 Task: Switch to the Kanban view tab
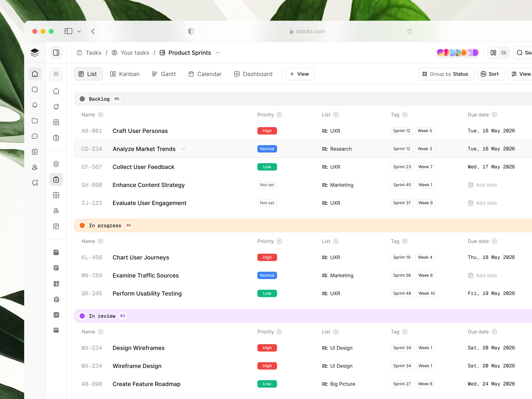[x=125, y=74]
